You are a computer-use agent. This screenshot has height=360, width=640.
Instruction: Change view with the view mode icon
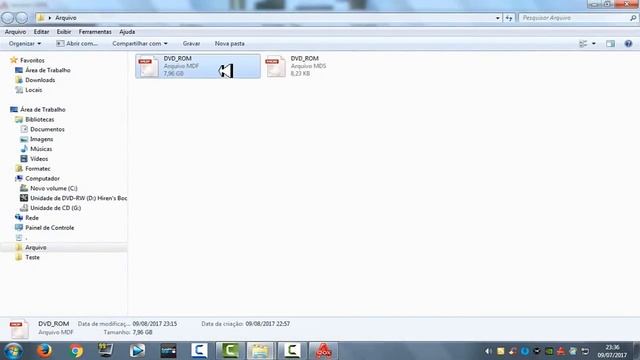(x=583, y=44)
